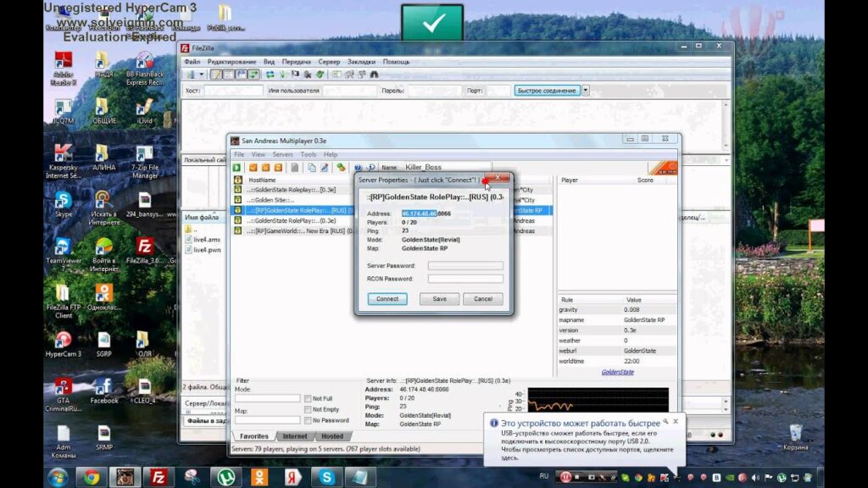
Task: Select file live4.amx in FileZilla
Action: tap(203, 240)
